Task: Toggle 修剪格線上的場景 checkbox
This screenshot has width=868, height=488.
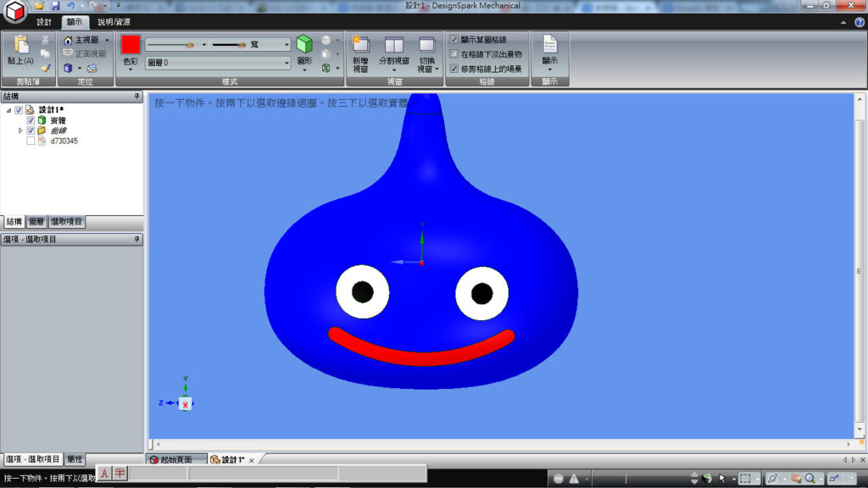Action: [454, 69]
